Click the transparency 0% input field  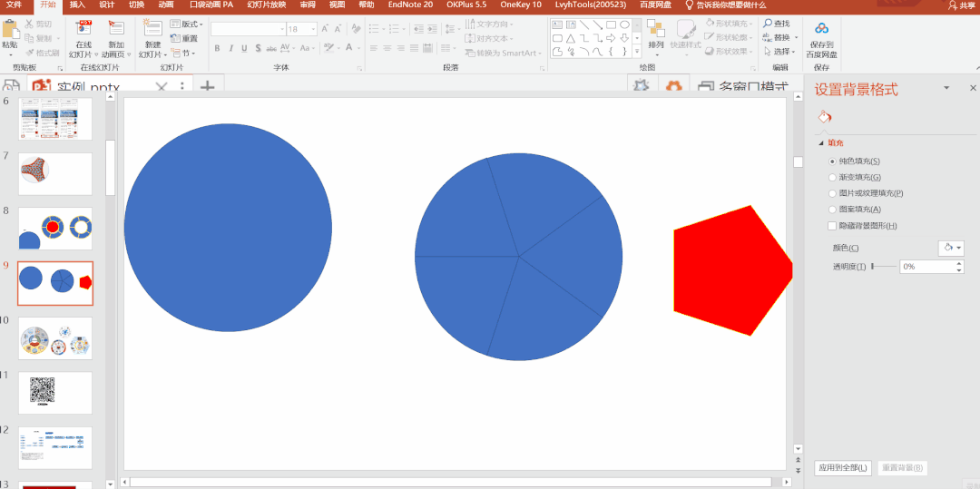[927, 267]
